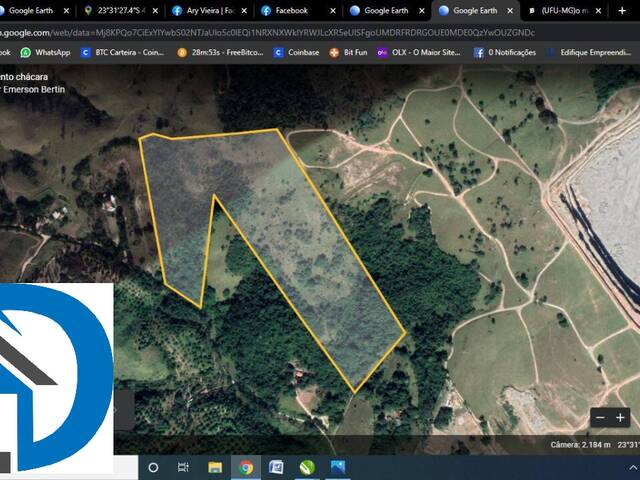
Task: Zoom out the map with minus button
Action: click(600, 418)
